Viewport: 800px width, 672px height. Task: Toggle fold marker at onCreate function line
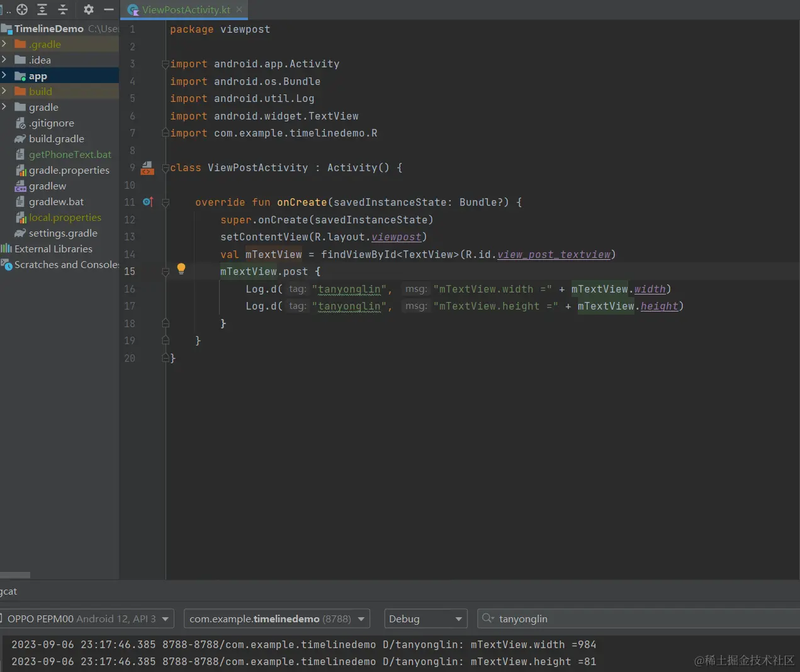pyautogui.click(x=166, y=203)
